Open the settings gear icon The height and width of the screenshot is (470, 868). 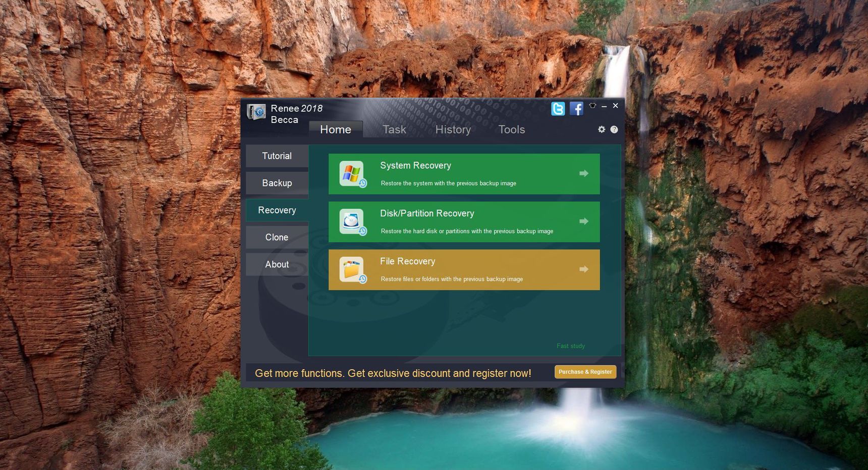(602, 130)
